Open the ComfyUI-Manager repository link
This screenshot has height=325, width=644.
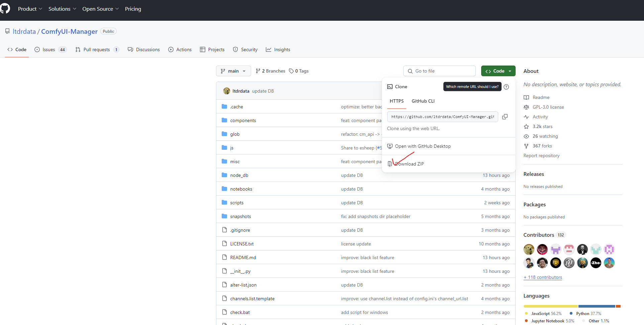pyautogui.click(x=69, y=31)
